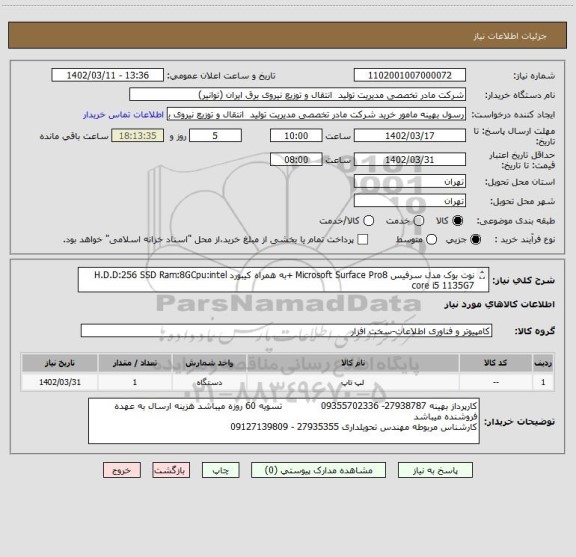This screenshot has width=576, height=557.
Task: Select the 'متوسط' purchase type radio
Action: click(x=432, y=240)
